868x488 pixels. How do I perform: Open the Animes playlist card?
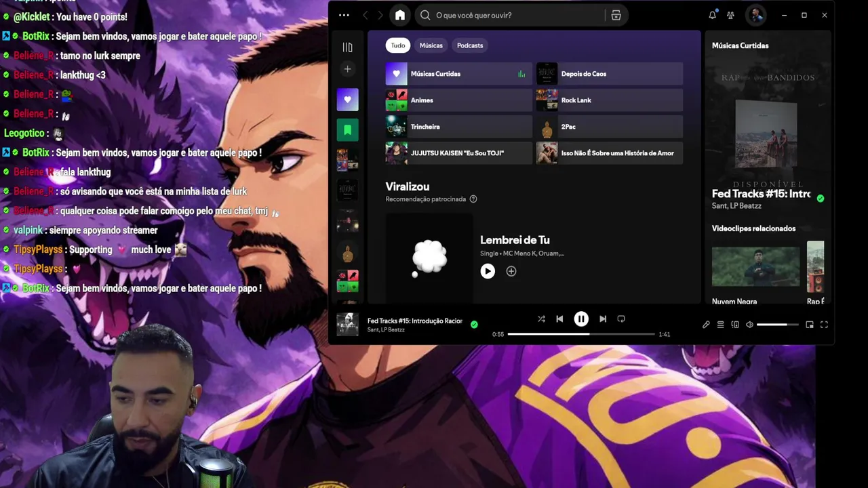(459, 100)
